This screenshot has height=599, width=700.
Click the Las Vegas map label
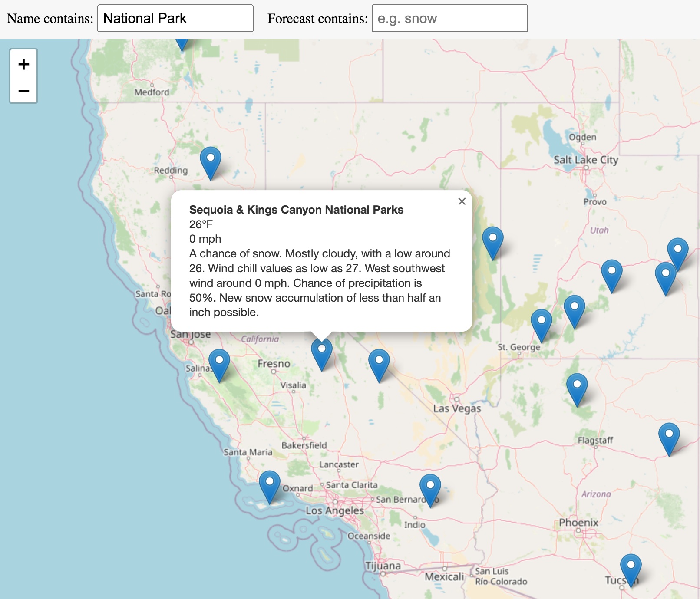(457, 408)
